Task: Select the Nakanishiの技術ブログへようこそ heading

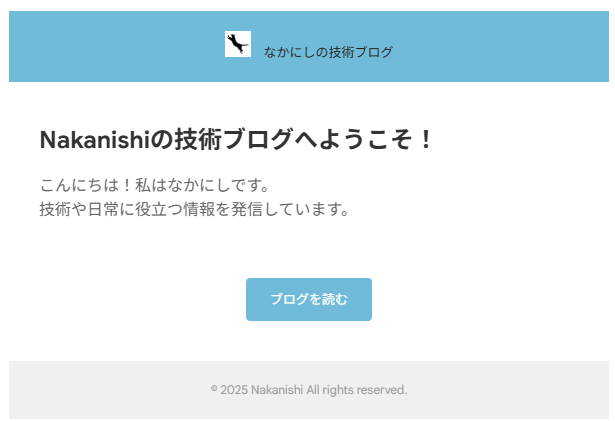Action: click(x=236, y=139)
